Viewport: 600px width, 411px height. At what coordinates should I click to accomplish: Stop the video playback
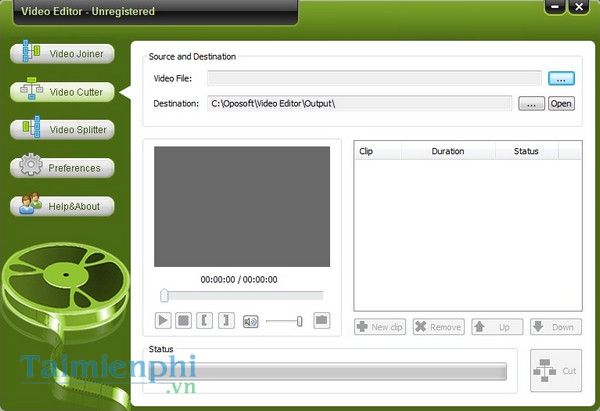click(x=184, y=320)
